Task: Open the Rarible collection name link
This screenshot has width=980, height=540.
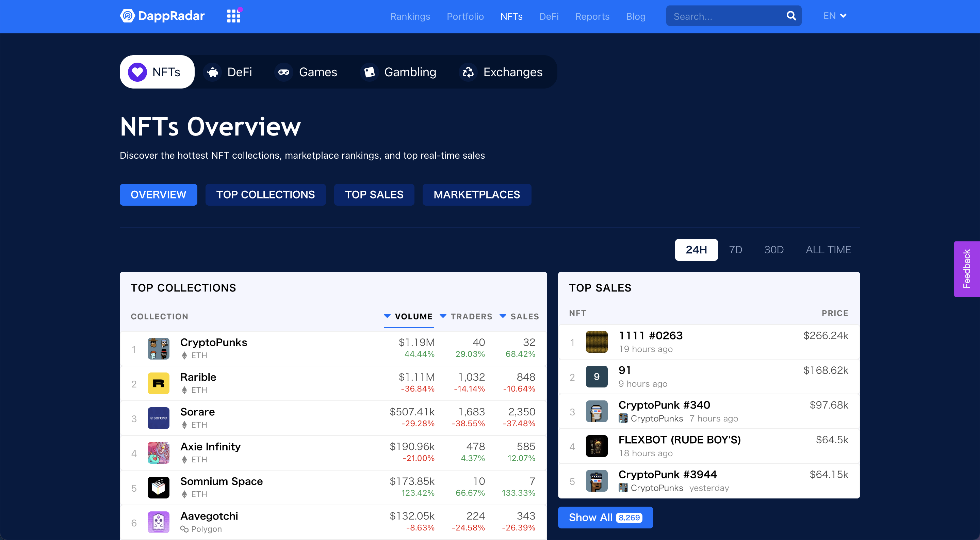Action: [198, 377]
